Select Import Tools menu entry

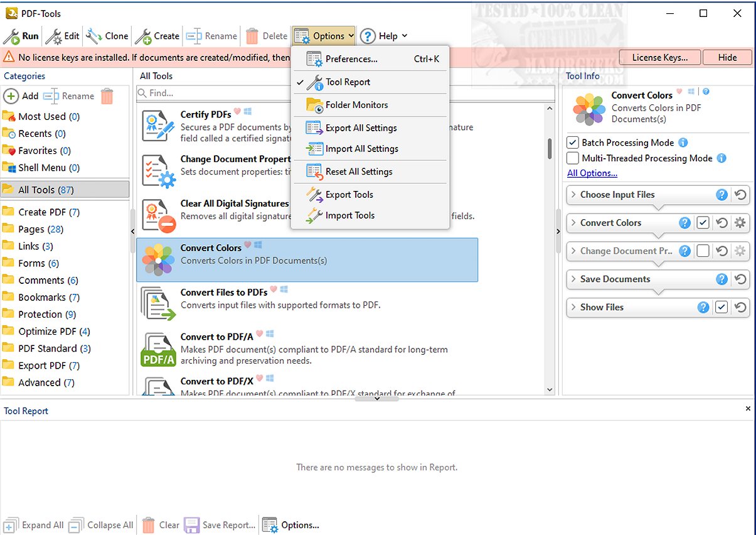[370, 215]
